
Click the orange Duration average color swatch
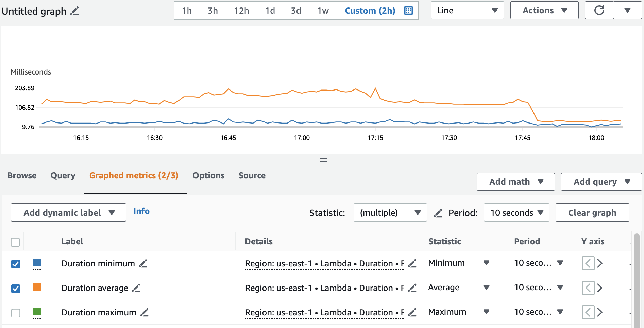37,288
